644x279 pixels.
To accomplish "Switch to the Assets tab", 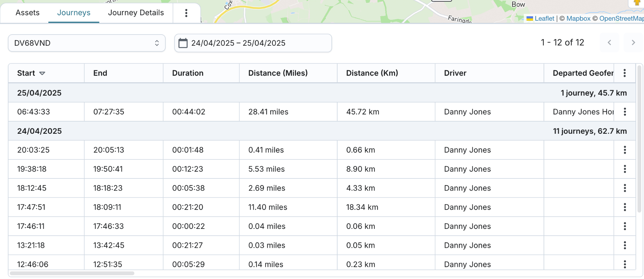I will coord(28,13).
